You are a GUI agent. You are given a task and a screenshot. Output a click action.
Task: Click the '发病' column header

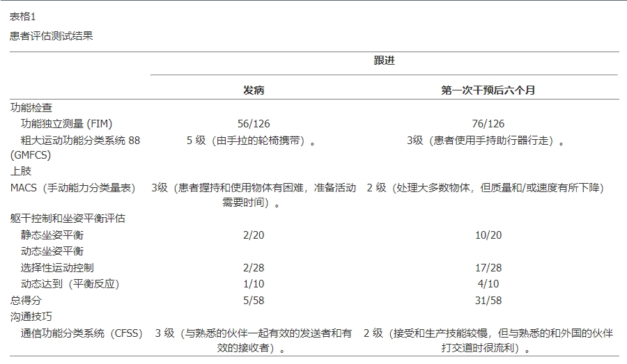pyautogui.click(x=254, y=90)
